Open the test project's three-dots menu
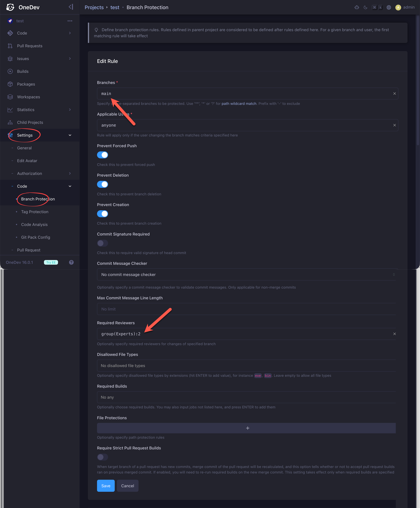The image size is (420, 508). pyautogui.click(x=70, y=21)
